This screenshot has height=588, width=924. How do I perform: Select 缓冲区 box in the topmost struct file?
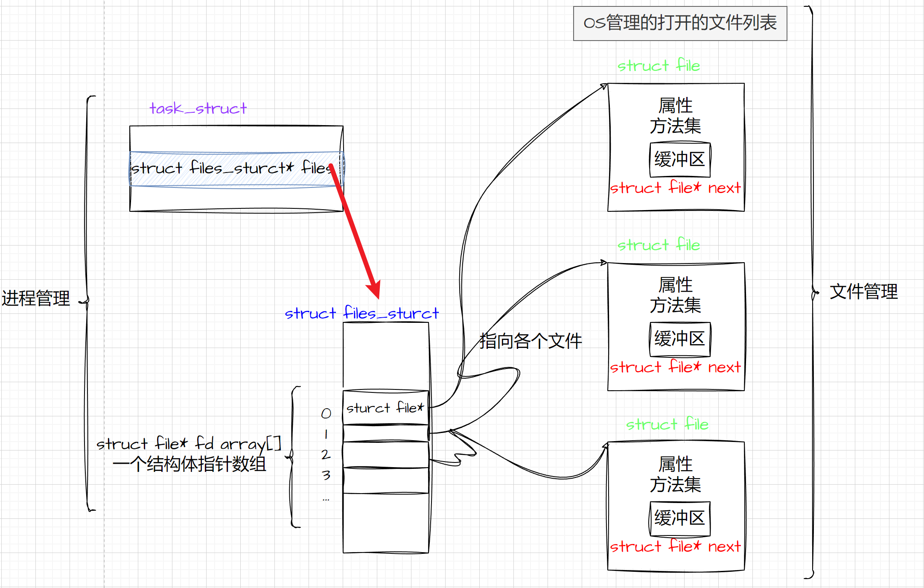pyautogui.click(x=680, y=160)
